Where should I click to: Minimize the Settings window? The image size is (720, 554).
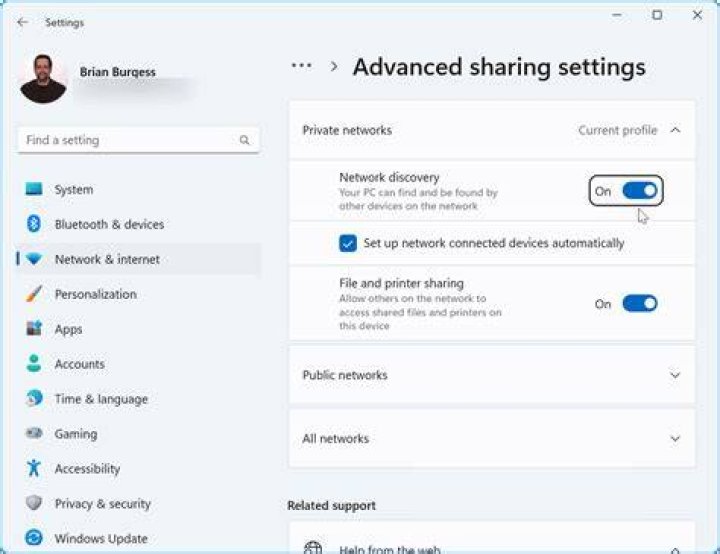[617, 15]
